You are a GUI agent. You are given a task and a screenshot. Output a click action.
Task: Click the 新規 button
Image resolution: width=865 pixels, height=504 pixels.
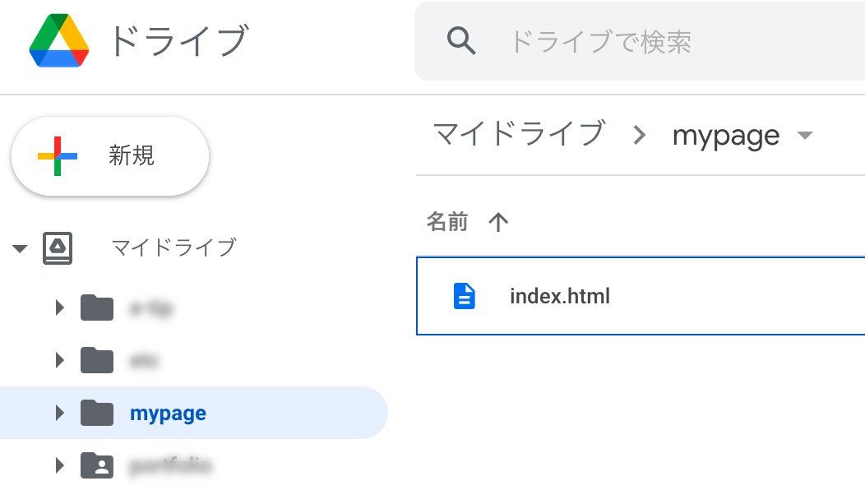tap(110, 156)
